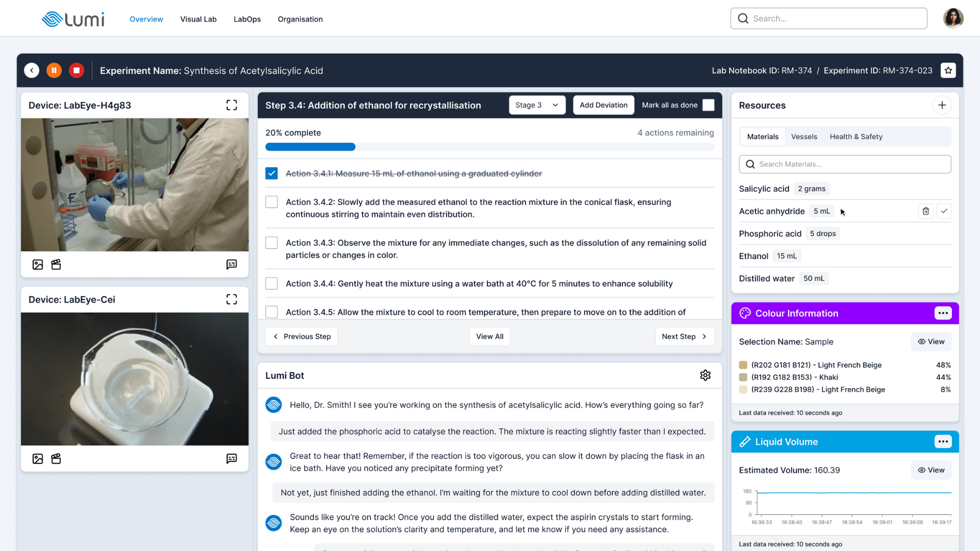Screen dimensions: 980x551
Task: Check the Action 3.4.2 checkbox
Action: pyautogui.click(x=272, y=202)
